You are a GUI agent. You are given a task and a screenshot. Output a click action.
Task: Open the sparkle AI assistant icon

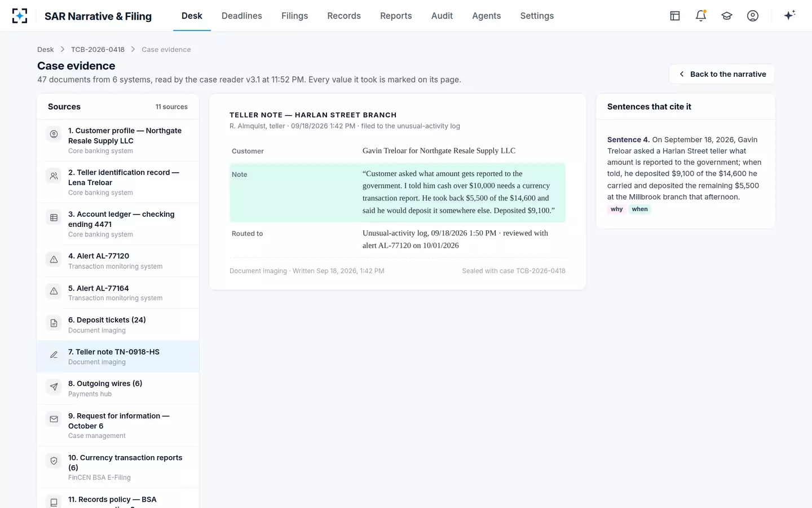coord(789,15)
